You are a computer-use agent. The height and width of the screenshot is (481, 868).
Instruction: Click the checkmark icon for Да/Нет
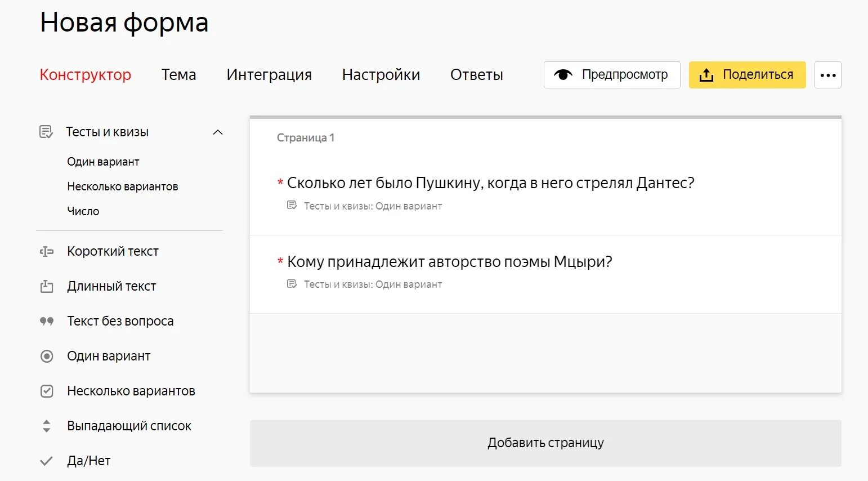click(47, 461)
